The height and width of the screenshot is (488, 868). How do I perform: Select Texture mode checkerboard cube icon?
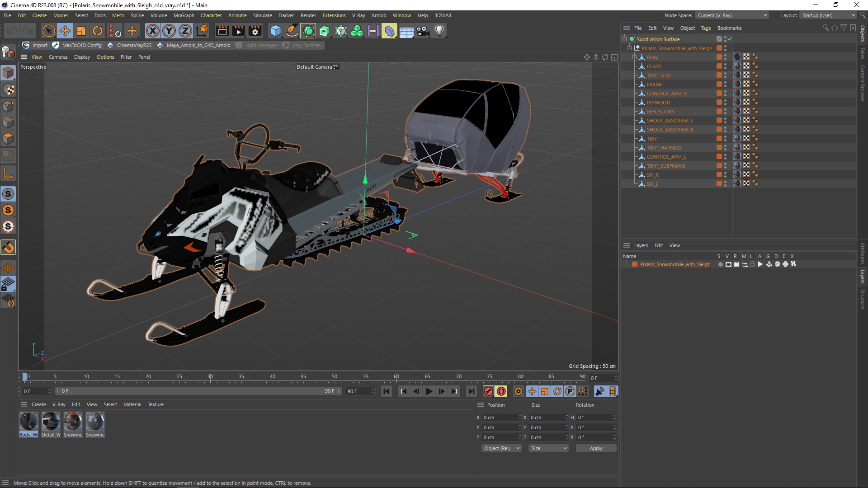pos(8,89)
